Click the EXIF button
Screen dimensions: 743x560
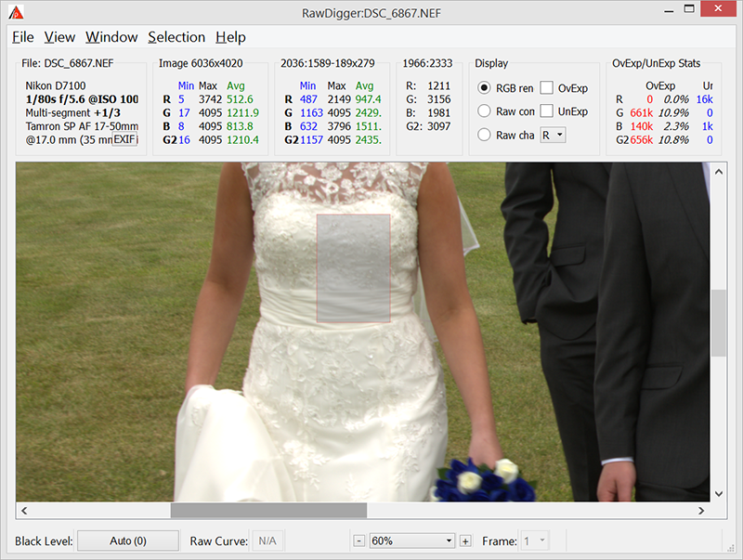point(125,140)
